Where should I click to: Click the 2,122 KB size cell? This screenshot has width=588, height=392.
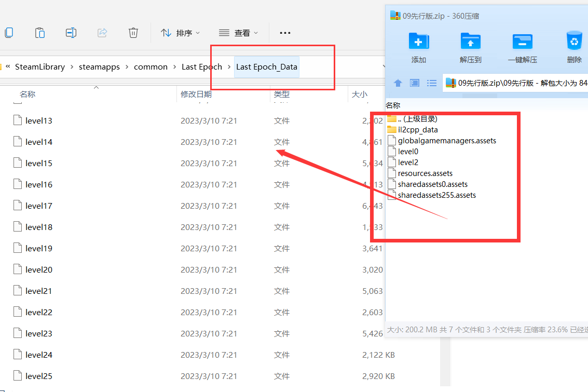[x=378, y=355]
